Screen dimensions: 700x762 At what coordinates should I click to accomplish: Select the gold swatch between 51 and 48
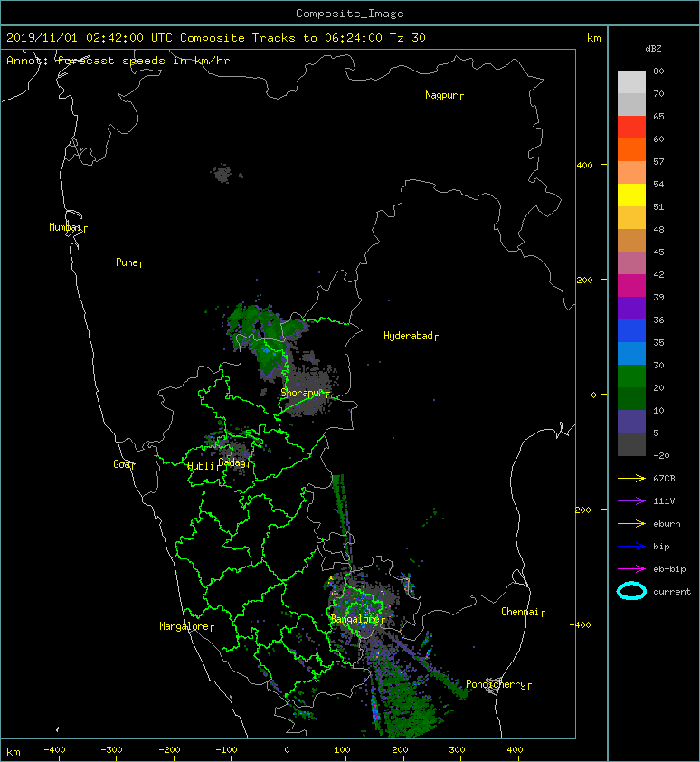coord(631,217)
